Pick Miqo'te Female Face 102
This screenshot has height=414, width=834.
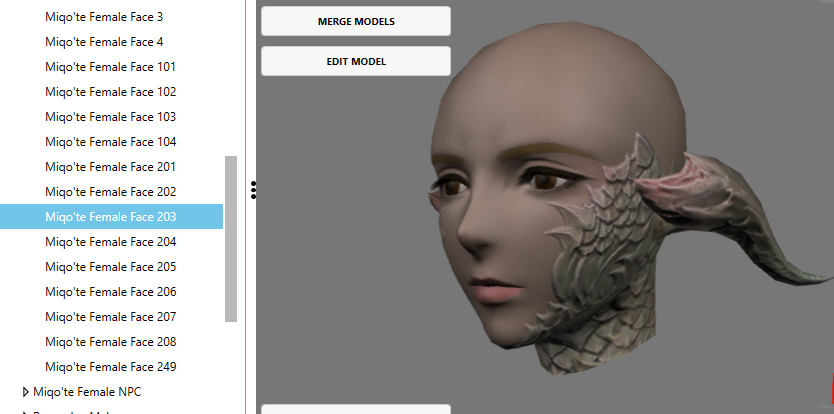click(x=110, y=92)
